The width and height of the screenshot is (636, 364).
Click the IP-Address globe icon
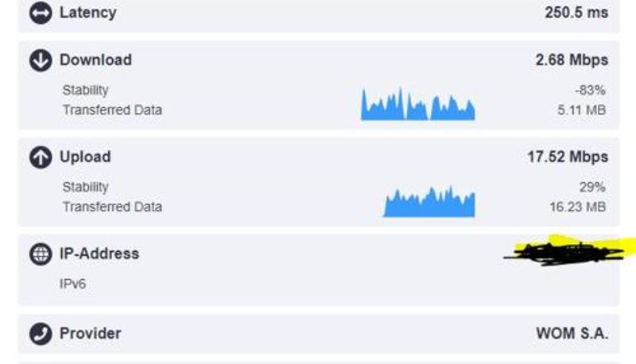(x=41, y=254)
